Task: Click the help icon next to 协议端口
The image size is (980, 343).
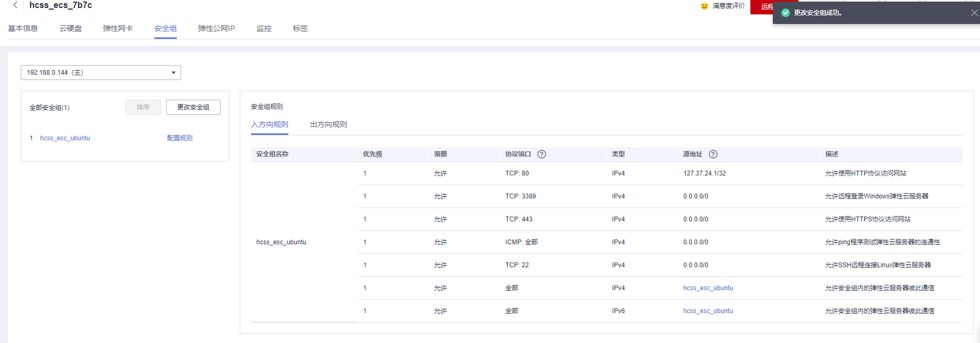Action: click(542, 154)
